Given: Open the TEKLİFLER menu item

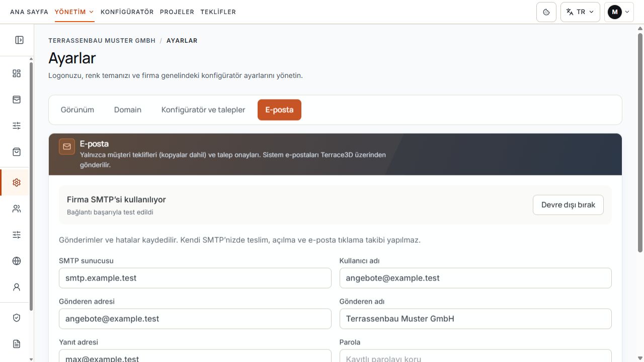Looking at the screenshot, I should (218, 12).
